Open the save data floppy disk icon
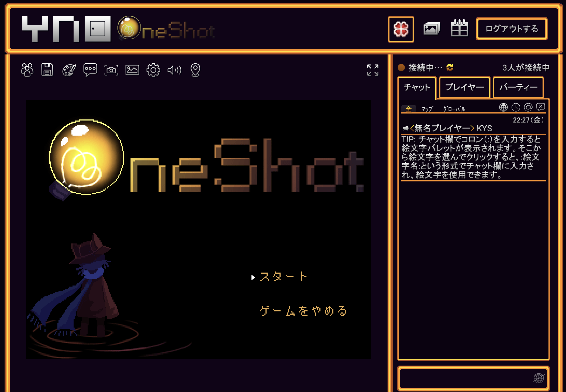This screenshot has height=392, width=566. (47, 70)
